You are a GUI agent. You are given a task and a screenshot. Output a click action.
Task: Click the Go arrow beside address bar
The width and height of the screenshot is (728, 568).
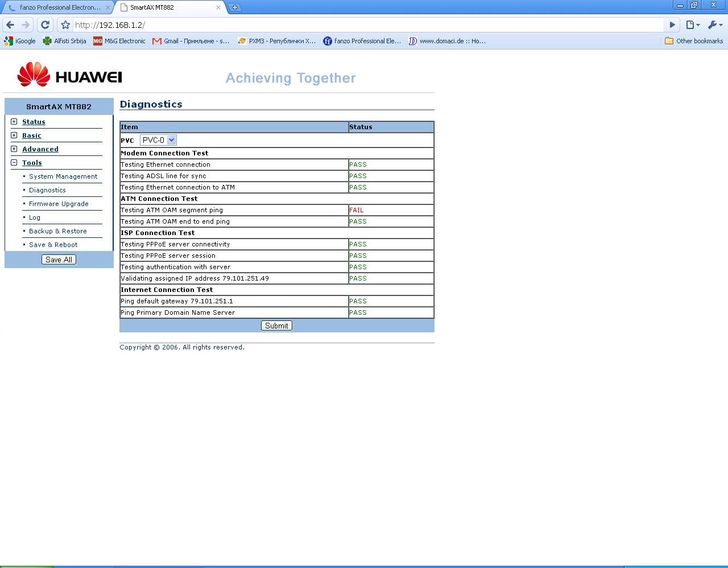click(x=672, y=25)
